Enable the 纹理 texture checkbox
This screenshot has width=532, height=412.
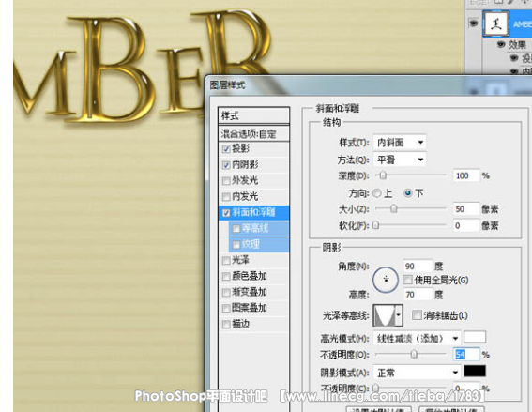[x=236, y=245]
